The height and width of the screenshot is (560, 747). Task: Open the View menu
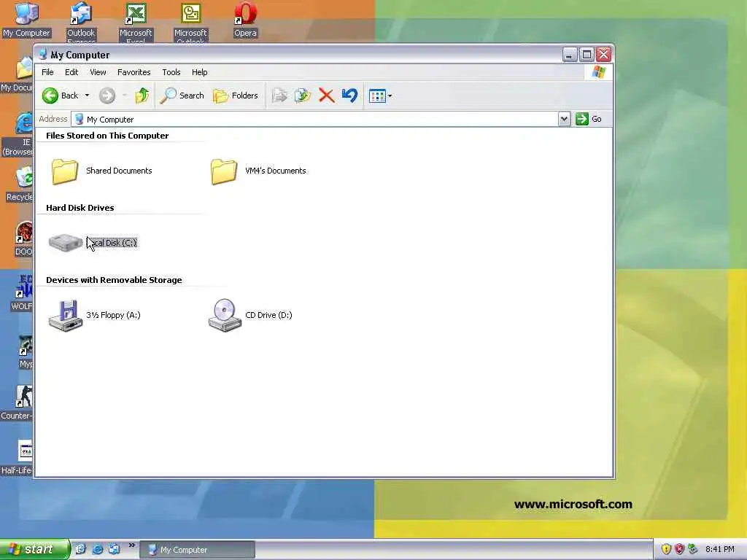coord(98,72)
